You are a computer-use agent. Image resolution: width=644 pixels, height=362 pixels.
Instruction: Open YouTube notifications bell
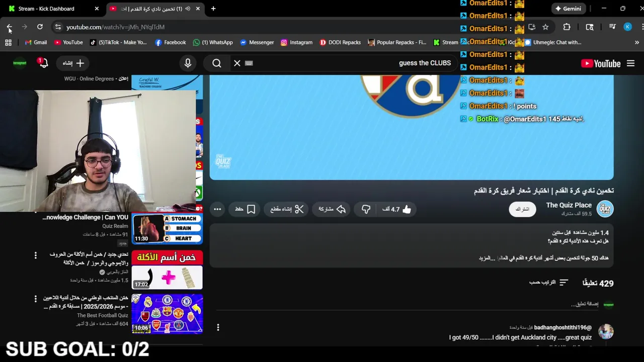(x=43, y=63)
